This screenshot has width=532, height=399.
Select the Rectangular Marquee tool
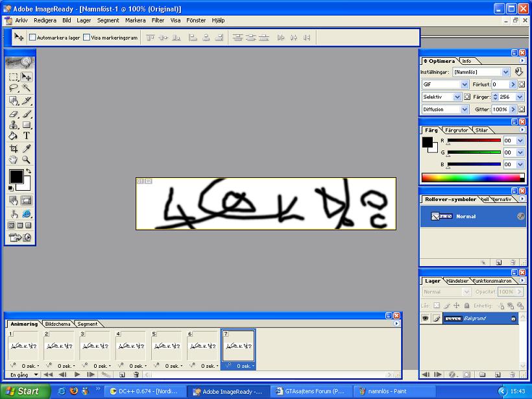pyautogui.click(x=14, y=77)
